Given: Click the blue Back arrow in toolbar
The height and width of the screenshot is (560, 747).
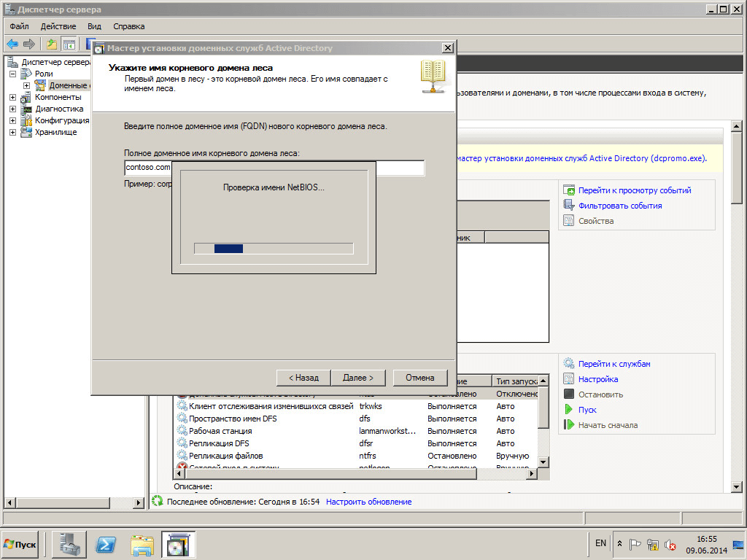Looking at the screenshot, I should pos(12,44).
